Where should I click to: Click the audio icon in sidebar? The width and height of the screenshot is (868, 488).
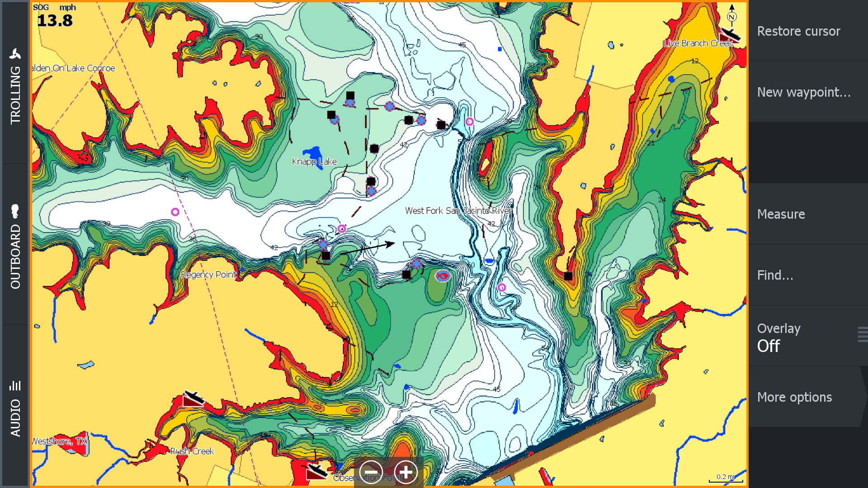(15, 385)
